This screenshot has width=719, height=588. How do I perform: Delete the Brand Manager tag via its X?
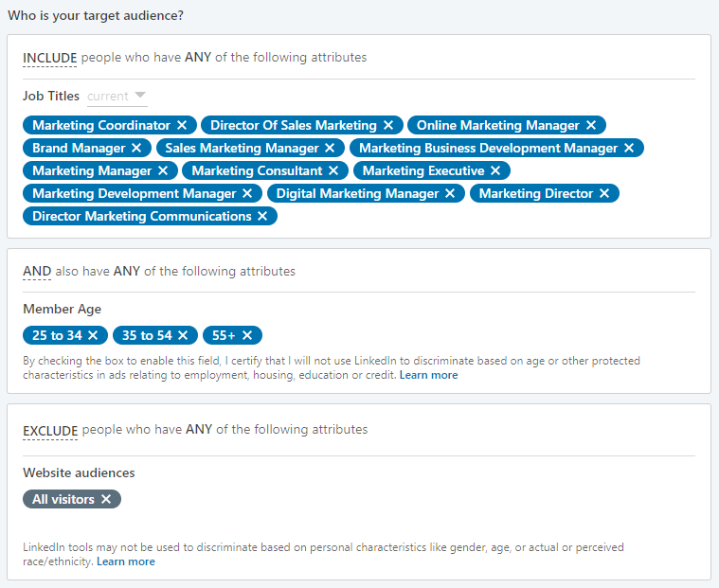tap(136, 148)
